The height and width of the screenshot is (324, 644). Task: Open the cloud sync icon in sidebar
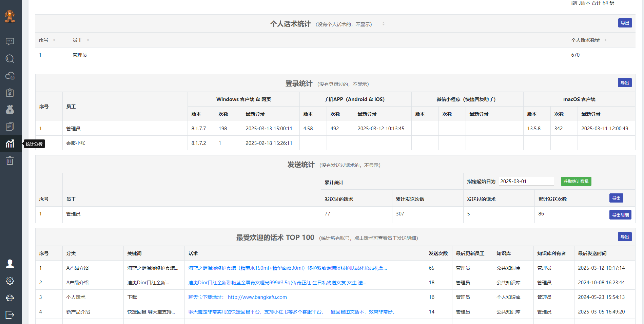tap(10, 76)
